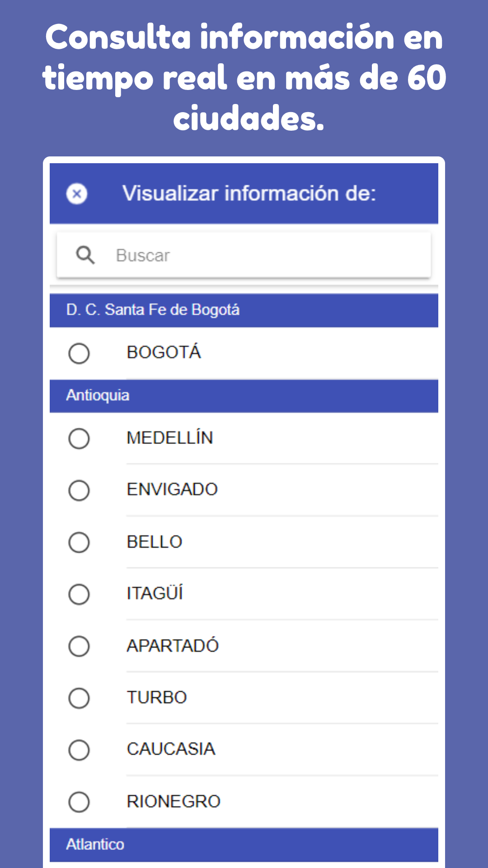
Task: Tap the CAUCASIA city label
Action: coord(171,749)
